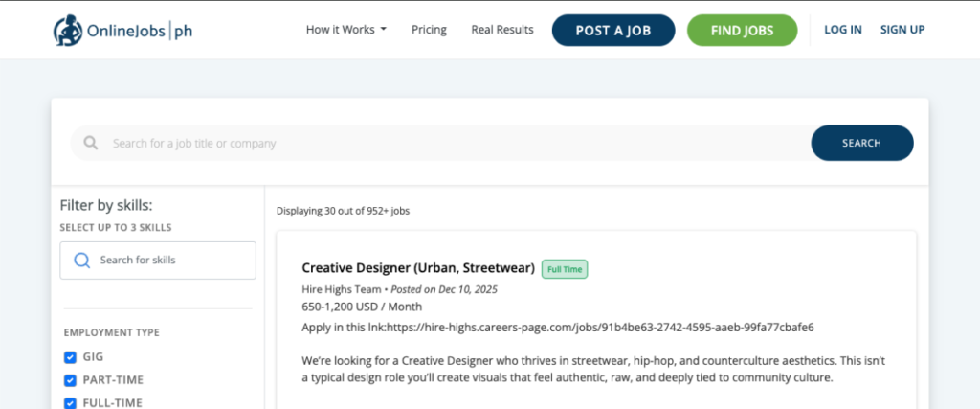
Task: Click the OnlineJobs.ph logo icon
Action: pos(68,30)
